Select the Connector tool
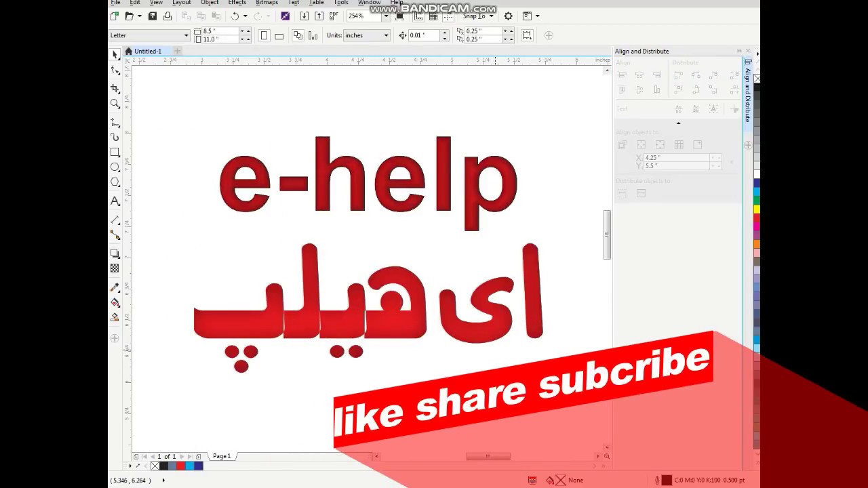The image size is (868, 488). coord(115,235)
